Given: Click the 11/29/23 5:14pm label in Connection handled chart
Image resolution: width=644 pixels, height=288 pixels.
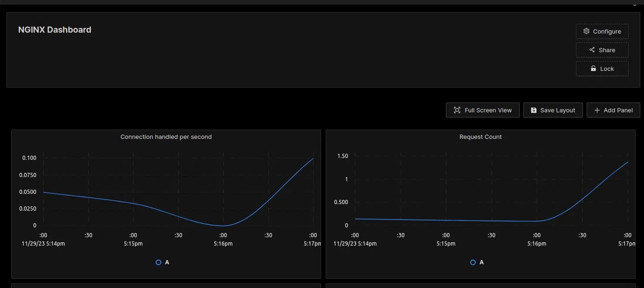Looking at the screenshot, I should 43,244.
